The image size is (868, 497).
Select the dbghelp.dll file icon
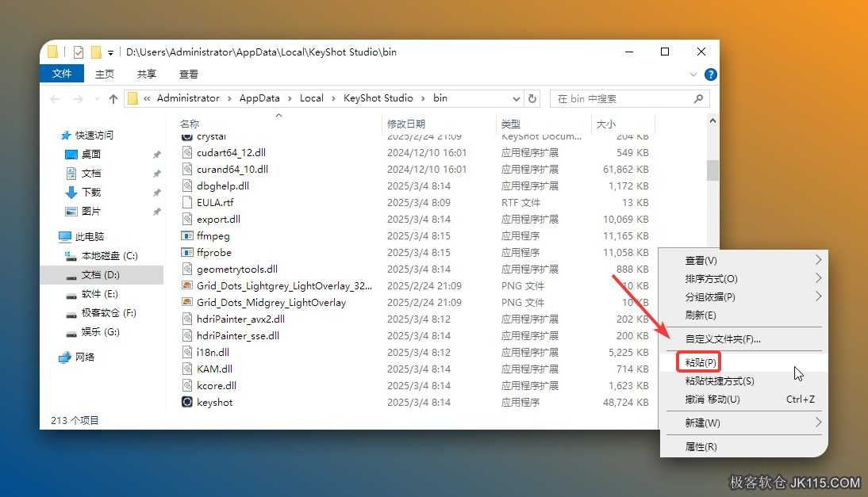tap(187, 185)
